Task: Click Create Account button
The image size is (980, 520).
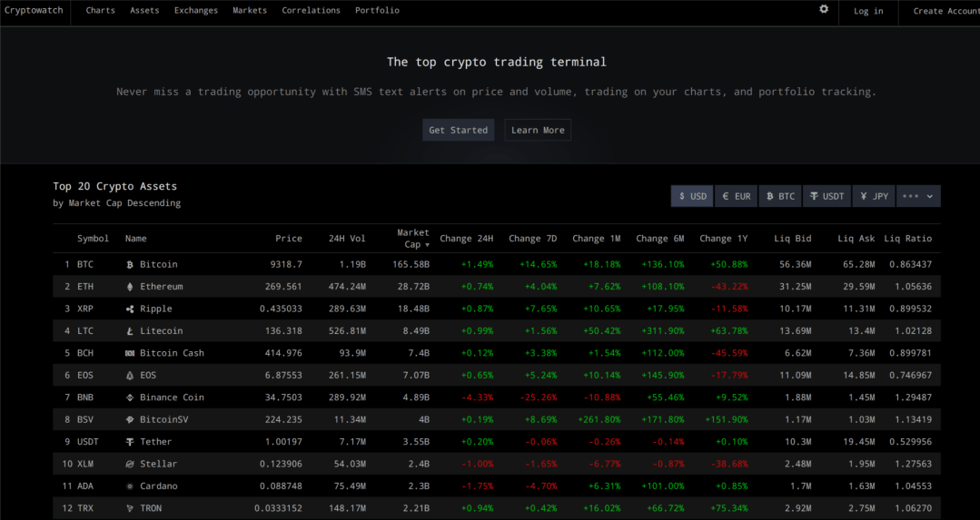Action: click(x=946, y=11)
